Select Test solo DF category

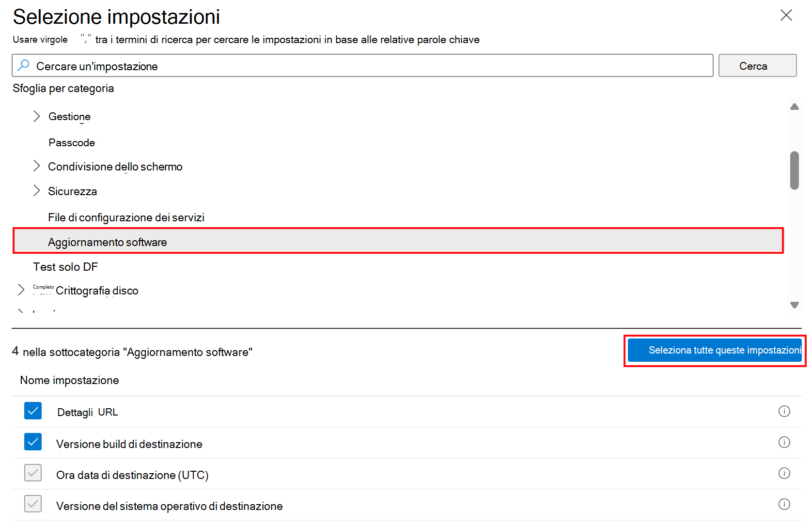pyautogui.click(x=65, y=267)
